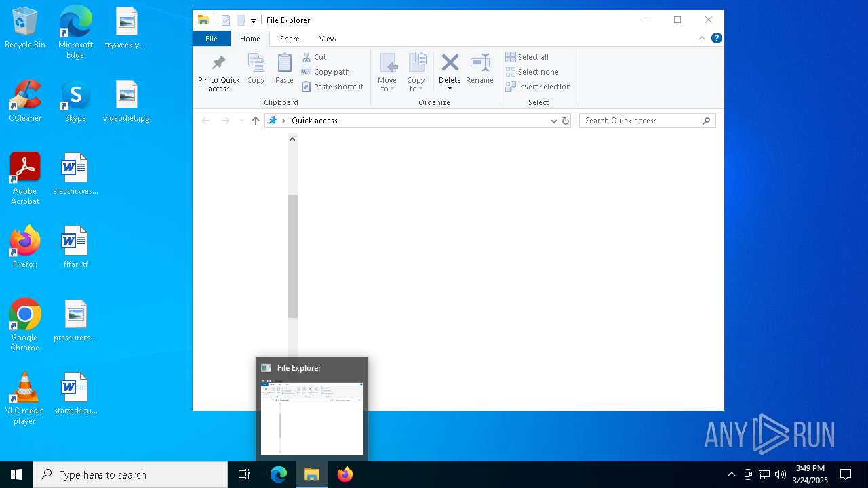Choose Paste shortcut in ribbon

(x=333, y=87)
